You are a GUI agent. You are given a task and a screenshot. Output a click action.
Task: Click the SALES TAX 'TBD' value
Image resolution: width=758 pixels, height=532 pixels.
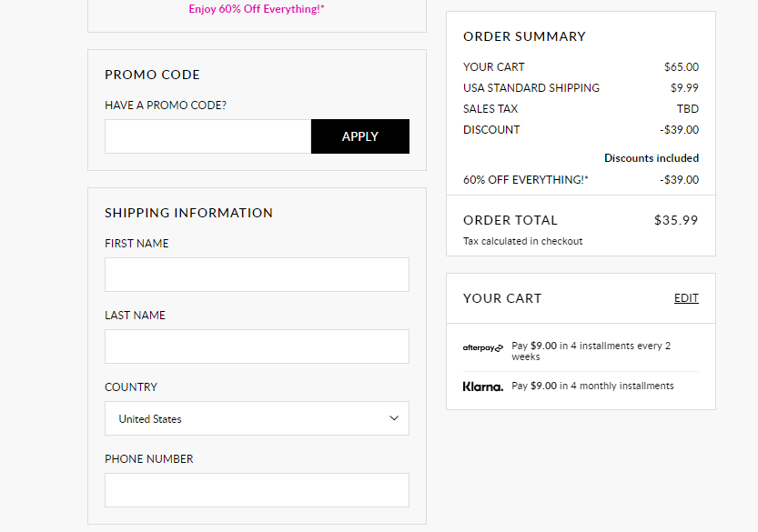688,109
